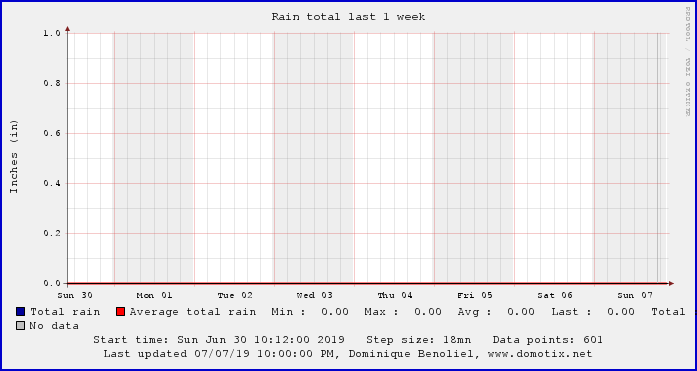Click the 'Fri 05' date label
Image resolution: width=697 pixels, height=371 pixels.
(475, 295)
